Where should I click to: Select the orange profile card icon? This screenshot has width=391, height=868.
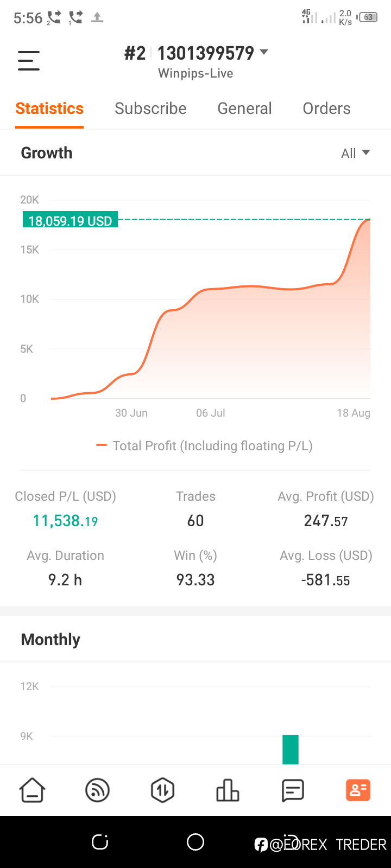tap(358, 790)
